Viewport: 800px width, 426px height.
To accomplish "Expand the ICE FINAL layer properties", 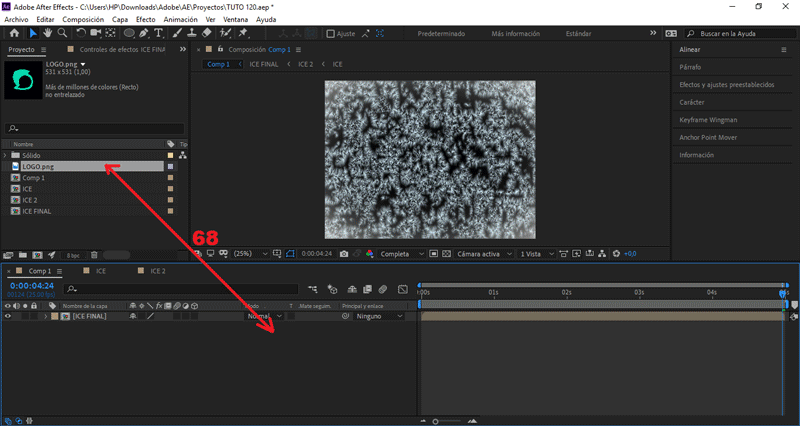I will (44, 316).
